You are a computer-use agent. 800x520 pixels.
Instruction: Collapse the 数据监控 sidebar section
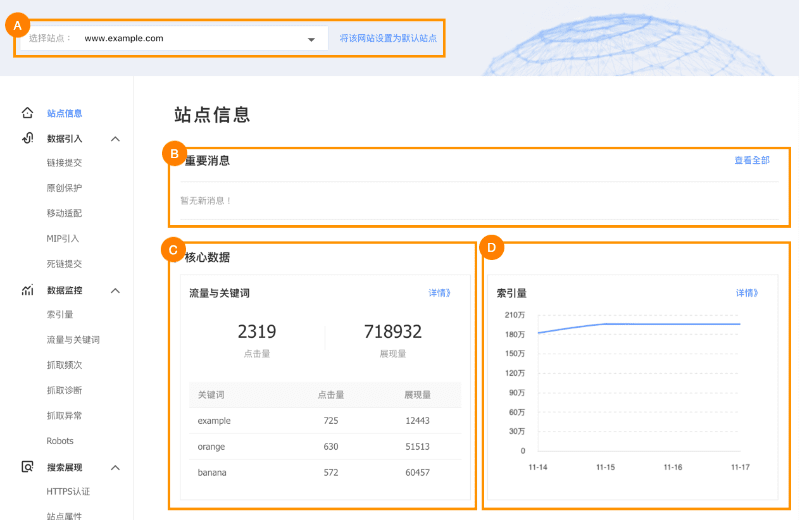115,291
